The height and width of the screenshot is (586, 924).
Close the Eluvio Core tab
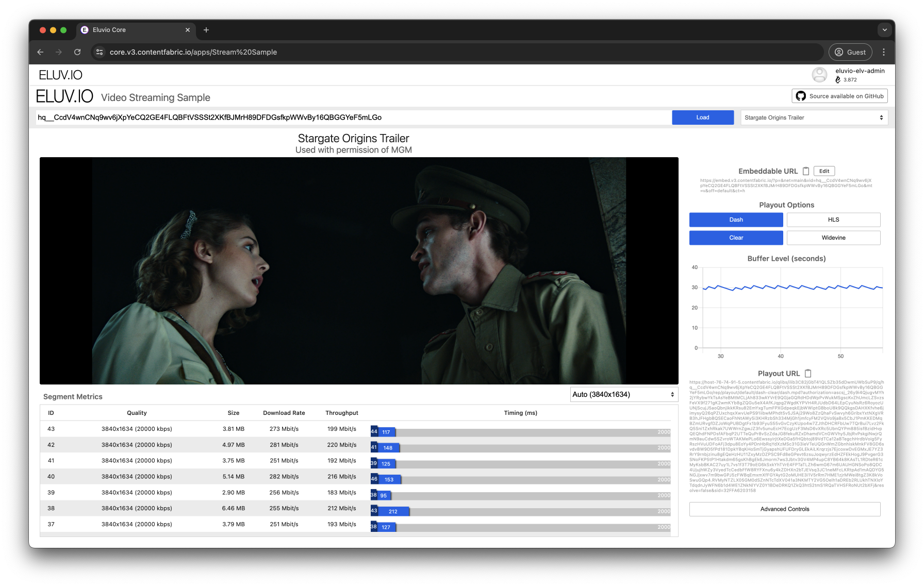[188, 30]
